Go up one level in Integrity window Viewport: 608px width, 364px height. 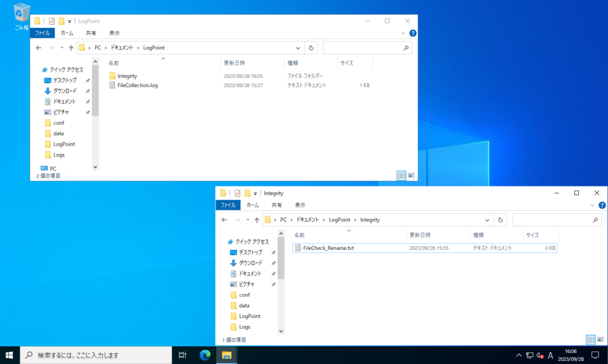pyautogui.click(x=256, y=220)
